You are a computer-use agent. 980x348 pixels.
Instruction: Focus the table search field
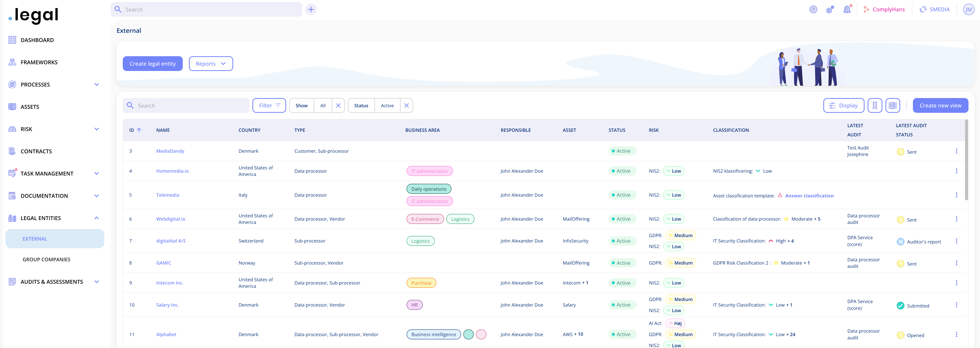pyautogui.click(x=186, y=106)
